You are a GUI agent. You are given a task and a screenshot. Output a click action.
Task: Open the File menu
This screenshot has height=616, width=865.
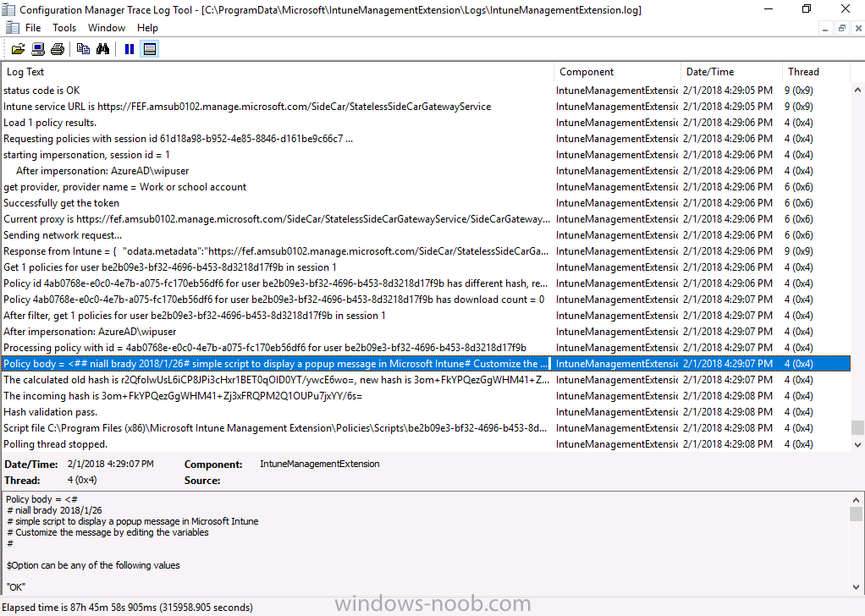pyautogui.click(x=33, y=28)
